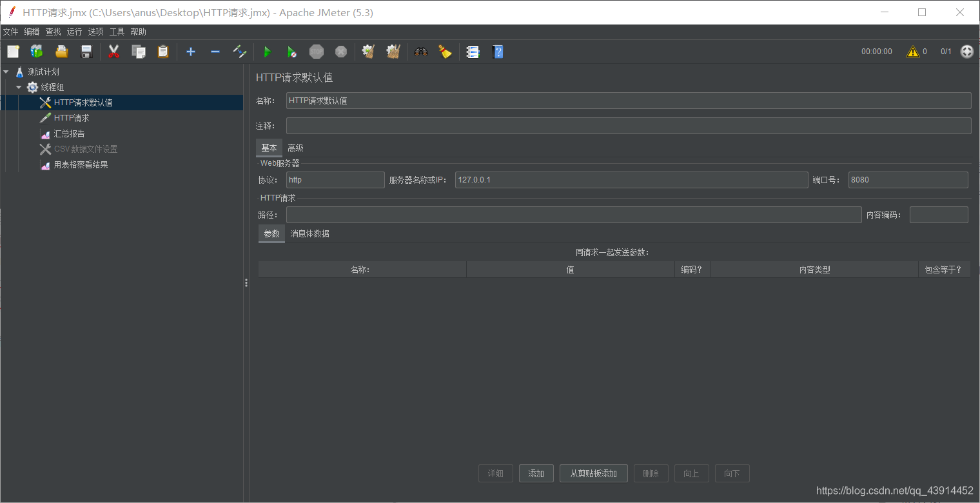
Task: Click the 端口号 field showing 8080
Action: [908, 180]
